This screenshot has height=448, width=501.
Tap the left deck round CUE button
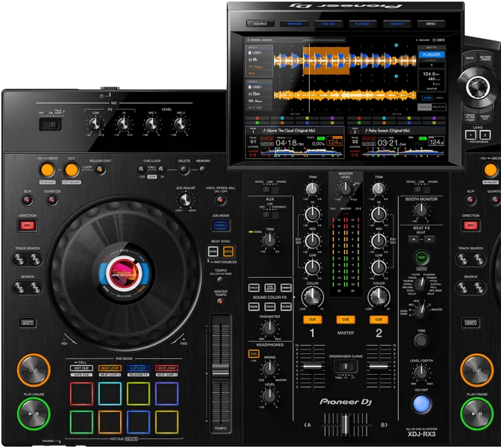(34, 370)
